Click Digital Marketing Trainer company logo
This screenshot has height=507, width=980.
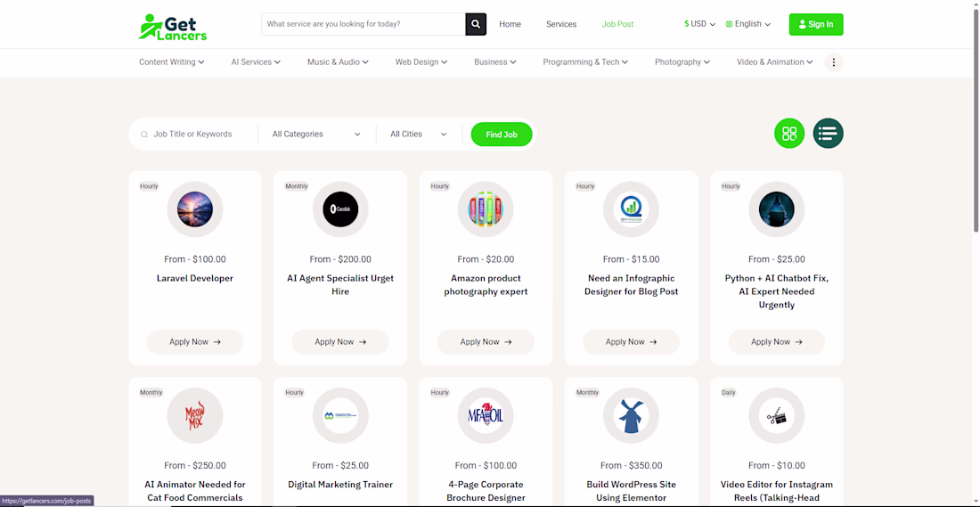tap(340, 416)
